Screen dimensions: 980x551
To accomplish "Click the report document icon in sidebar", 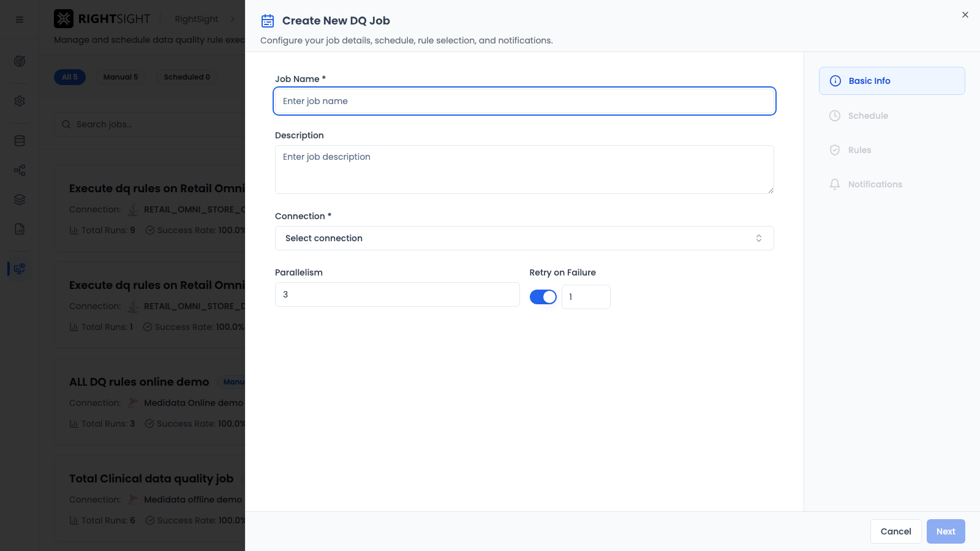I will click(20, 229).
